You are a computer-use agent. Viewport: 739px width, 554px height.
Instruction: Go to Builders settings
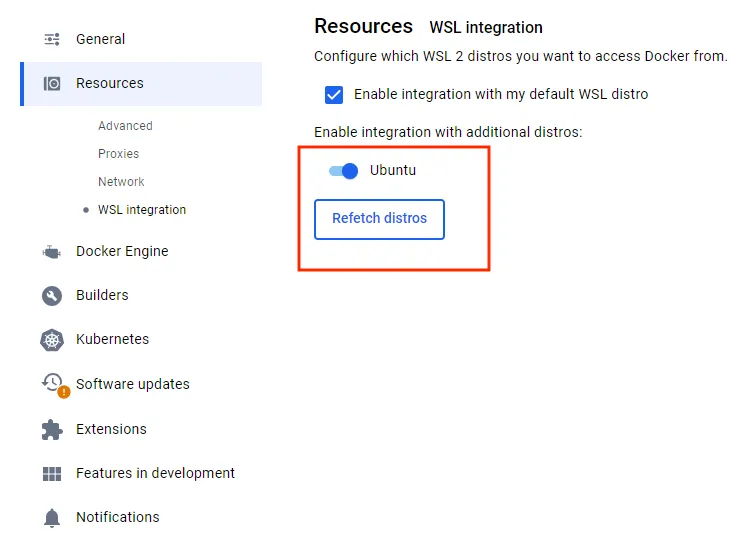pos(102,295)
